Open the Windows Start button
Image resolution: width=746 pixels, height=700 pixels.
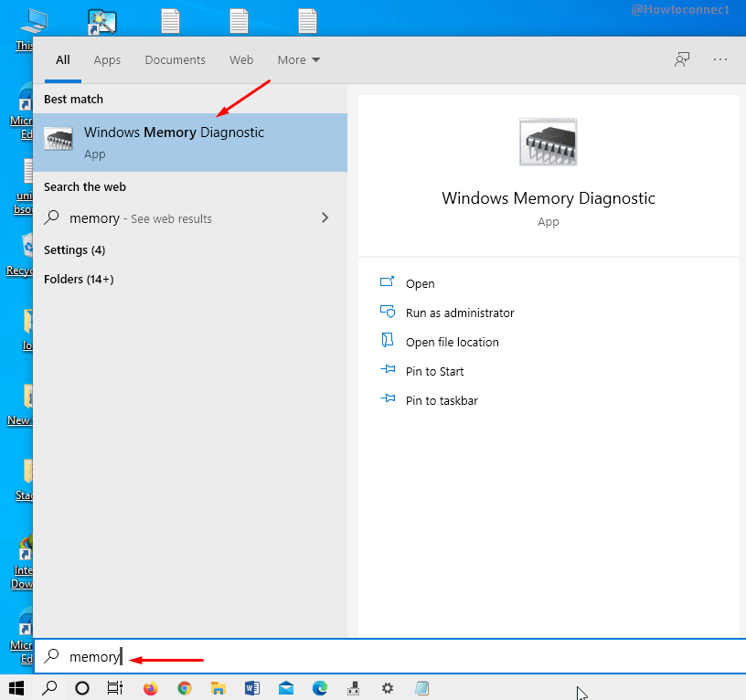point(16,687)
